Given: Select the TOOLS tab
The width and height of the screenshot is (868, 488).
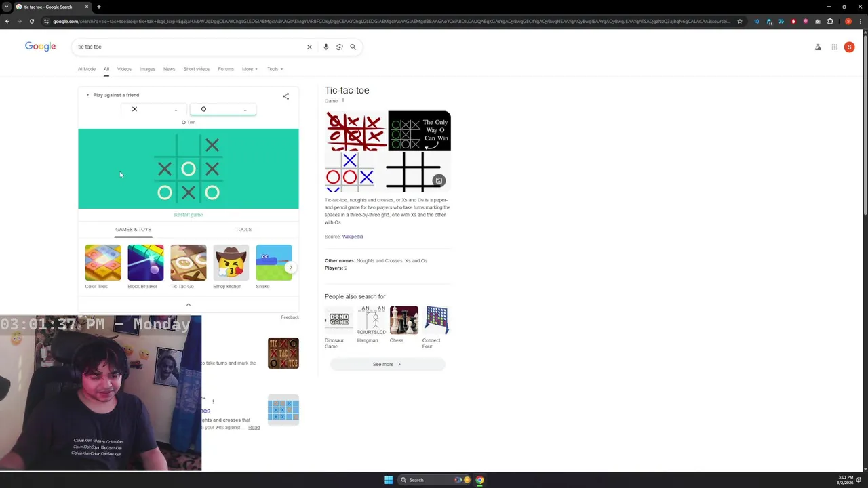Looking at the screenshot, I should point(243,230).
